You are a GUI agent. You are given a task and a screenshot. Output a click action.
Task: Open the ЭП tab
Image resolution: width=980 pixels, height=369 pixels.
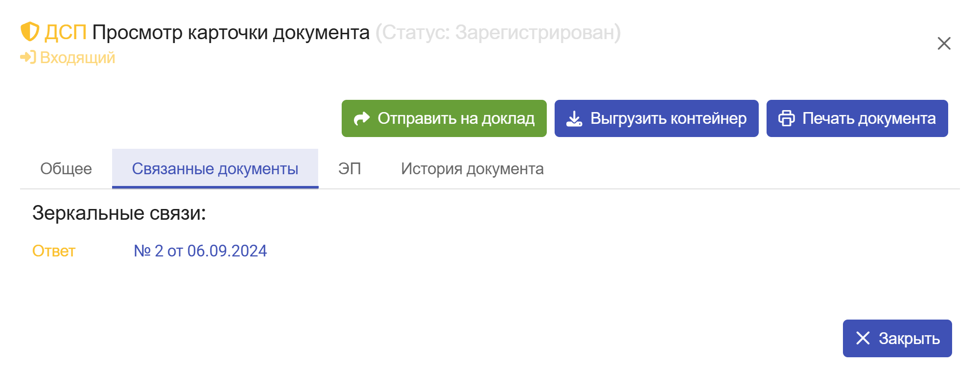tap(350, 169)
